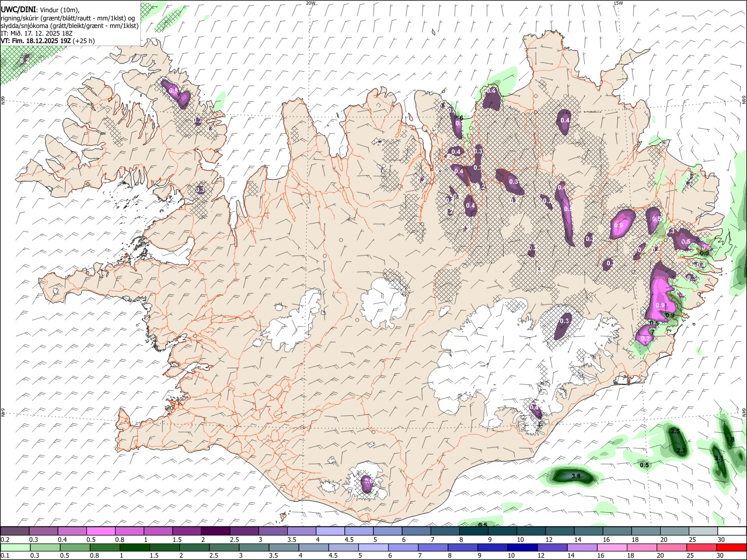Click the 'slydda/snjókoma' description line
Viewport: 747px width, 560px height.
tap(69, 26)
